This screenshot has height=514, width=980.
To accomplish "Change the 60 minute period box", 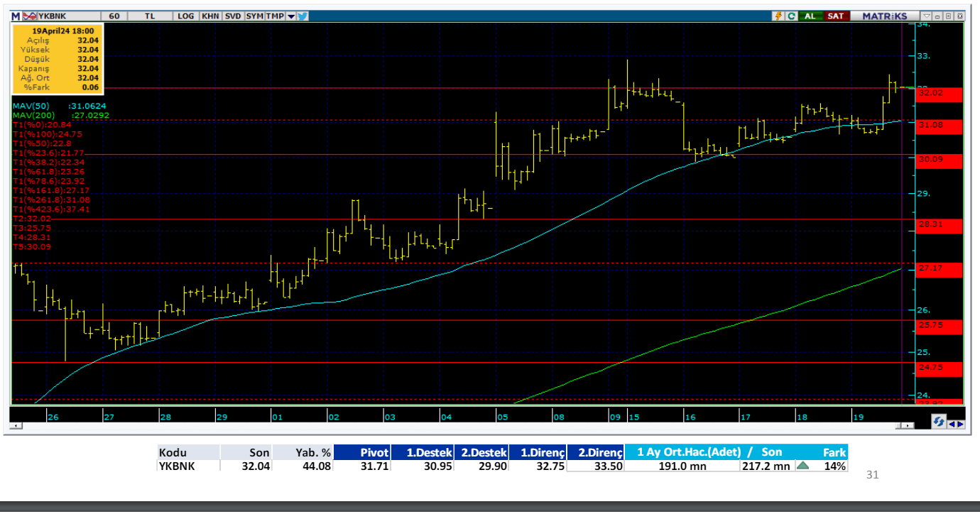I will pos(114,16).
